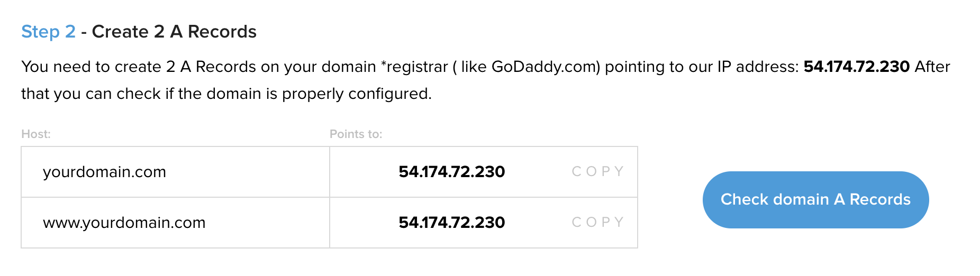Copy the IP for www.yourdomain.com row
This screenshot has height=276, width=980.
pyautogui.click(x=598, y=222)
